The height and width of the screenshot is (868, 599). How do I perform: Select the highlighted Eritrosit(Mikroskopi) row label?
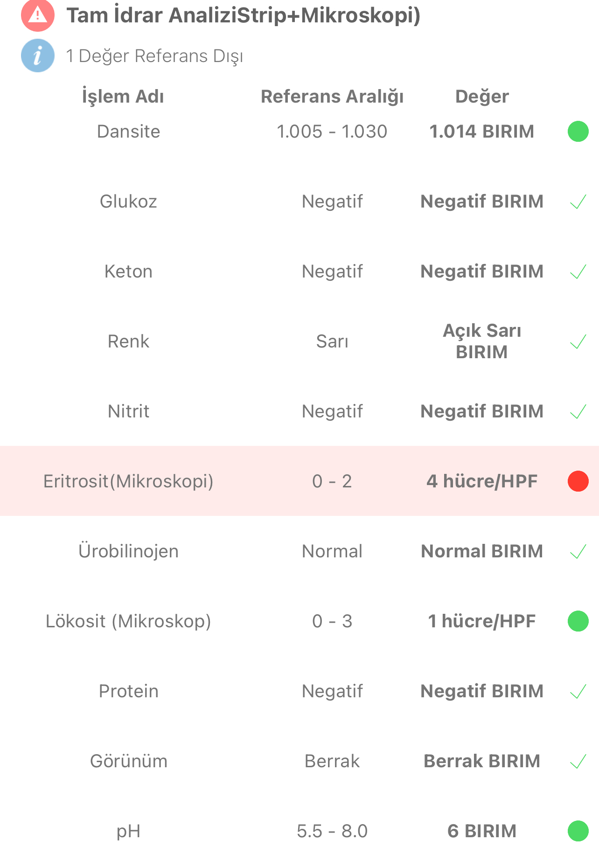pos(128,481)
